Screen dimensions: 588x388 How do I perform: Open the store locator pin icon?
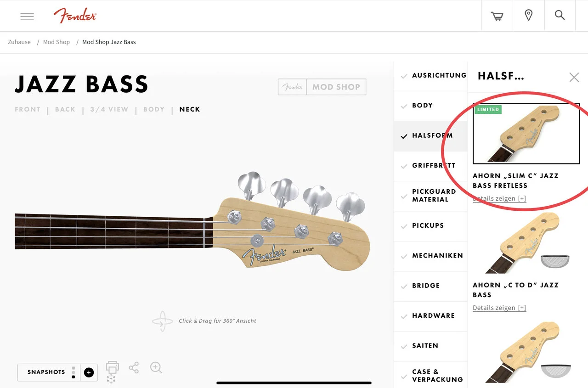point(528,16)
